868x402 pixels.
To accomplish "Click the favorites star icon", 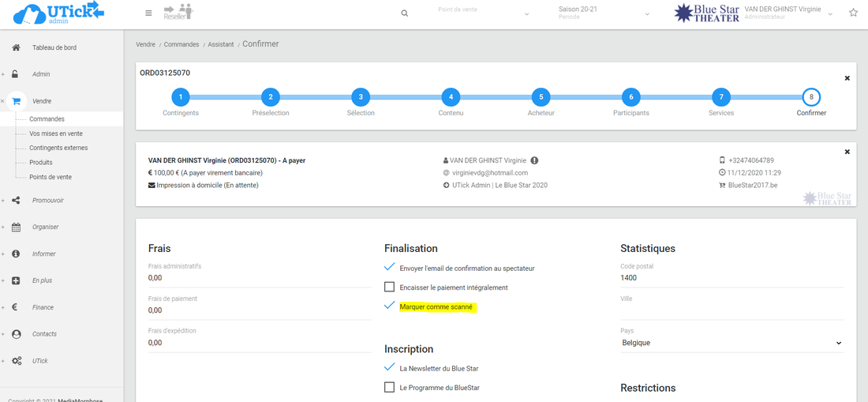I will point(853,13).
